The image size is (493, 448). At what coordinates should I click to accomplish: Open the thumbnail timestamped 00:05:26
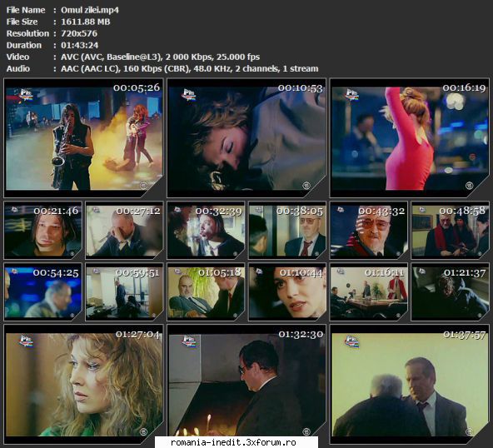(x=83, y=138)
